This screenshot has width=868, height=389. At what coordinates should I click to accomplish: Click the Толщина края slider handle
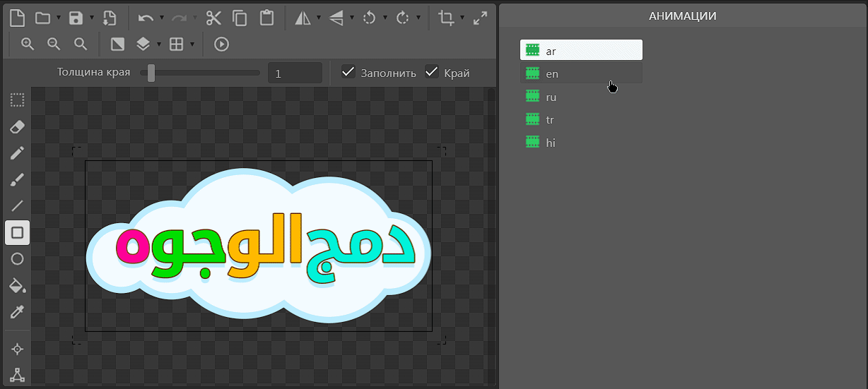(151, 72)
